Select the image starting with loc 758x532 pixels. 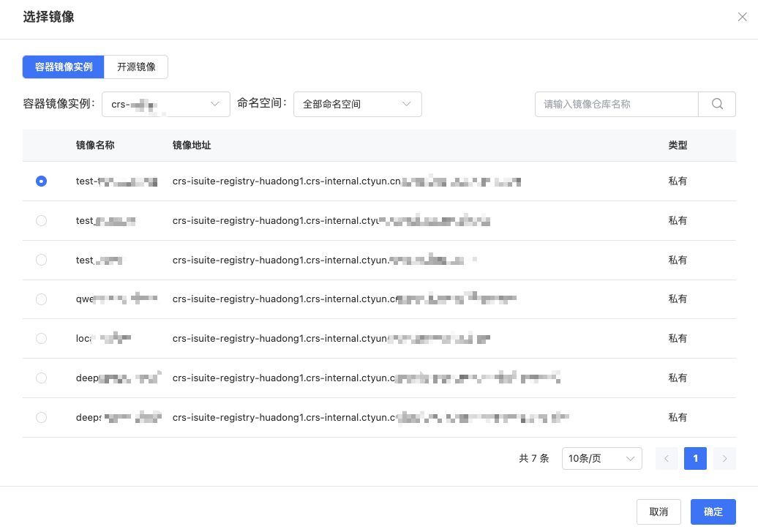(x=42, y=339)
